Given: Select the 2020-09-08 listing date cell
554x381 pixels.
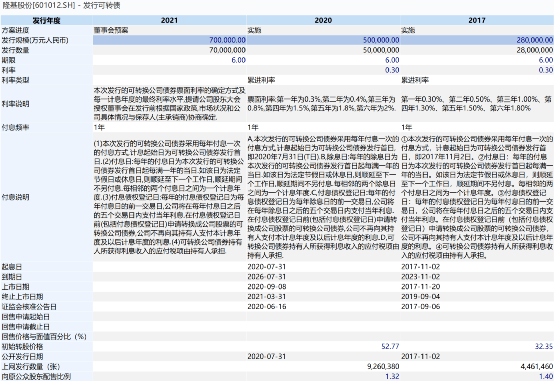Looking at the screenshot, I should [267, 287].
